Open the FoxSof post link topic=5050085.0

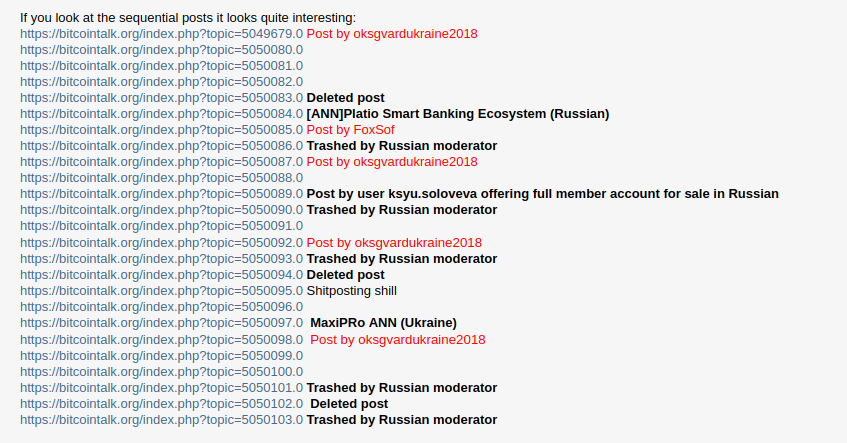pyautogui.click(x=162, y=130)
